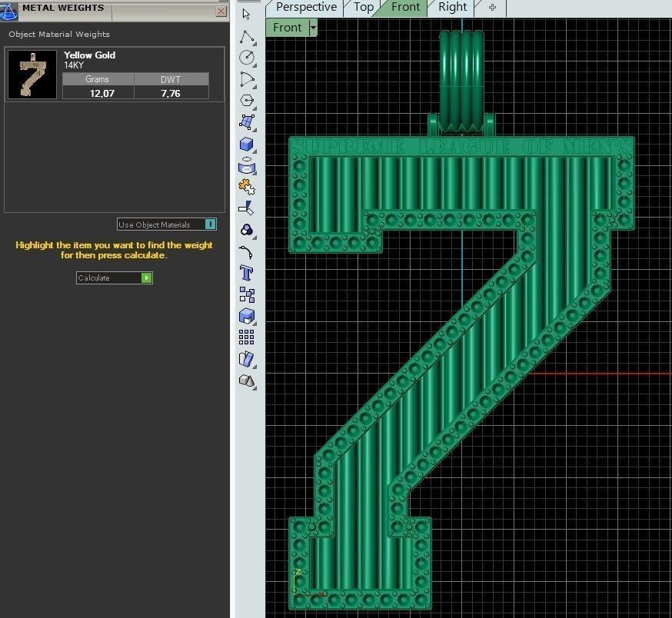672x618 pixels.
Task: Toggle the Use Object Materials switch
Action: [211, 224]
